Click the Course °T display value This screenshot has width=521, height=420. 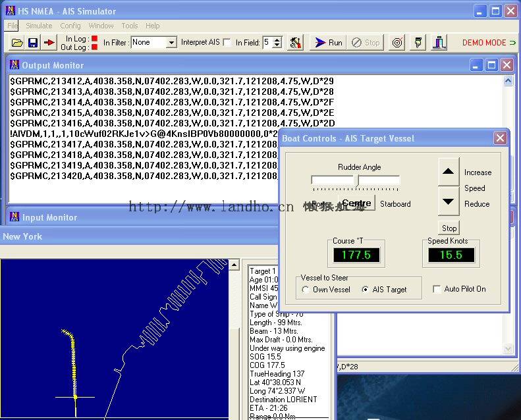coord(356,255)
